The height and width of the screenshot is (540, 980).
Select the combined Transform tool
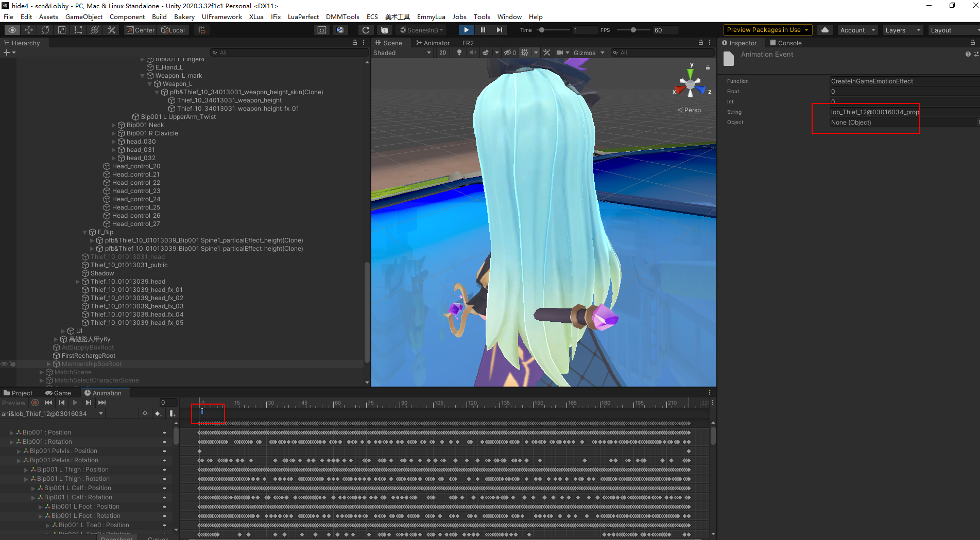point(95,30)
